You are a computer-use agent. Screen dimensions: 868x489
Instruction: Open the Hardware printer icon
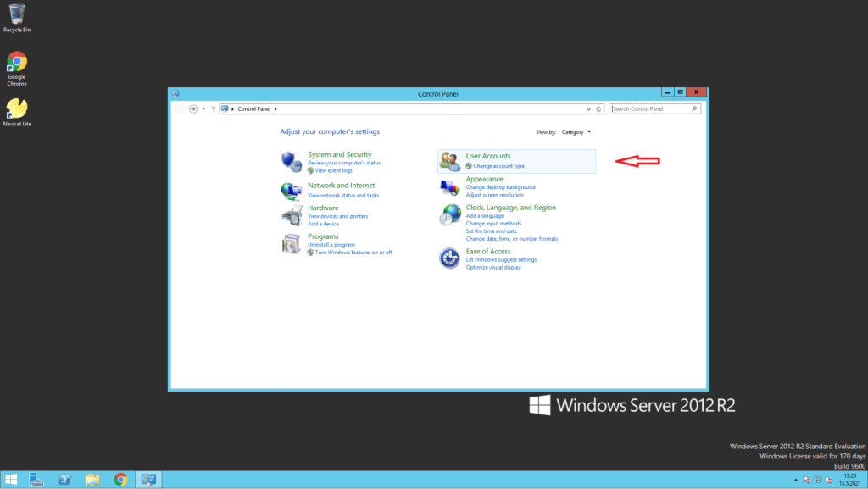click(x=292, y=215)
